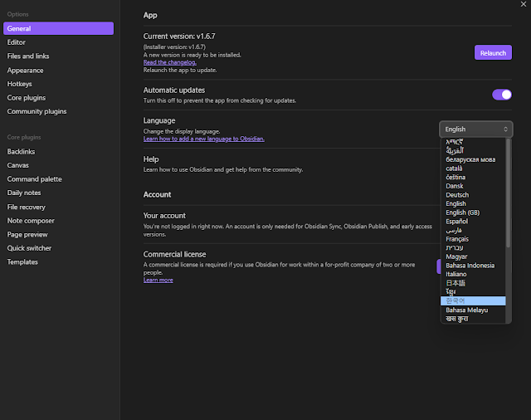The height and width of the screenshot is (420, 531).
Task: Switch to the Editor settings tab
Action: click(x=17, y=42)
